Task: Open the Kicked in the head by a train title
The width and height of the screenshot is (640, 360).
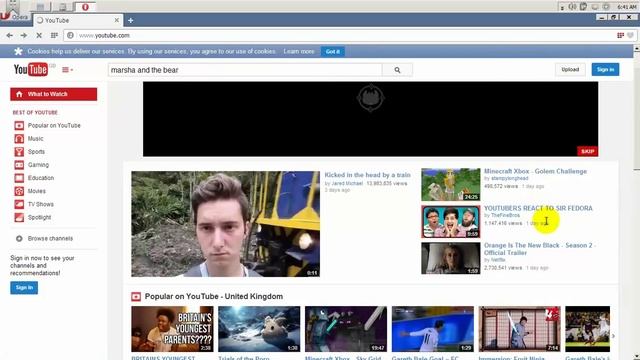Action: [367, 175]
